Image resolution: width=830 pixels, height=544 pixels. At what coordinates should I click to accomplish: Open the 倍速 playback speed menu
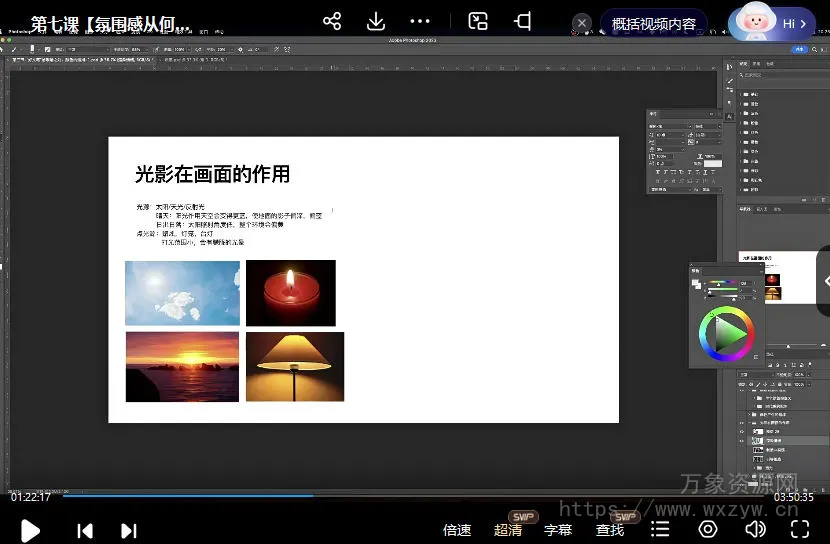pyautogui.click(x=457, y=530)
